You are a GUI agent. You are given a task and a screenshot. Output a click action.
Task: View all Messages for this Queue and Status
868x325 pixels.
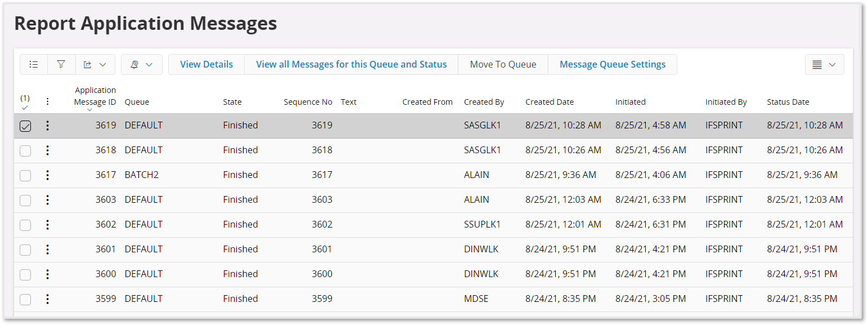point(351,64)
